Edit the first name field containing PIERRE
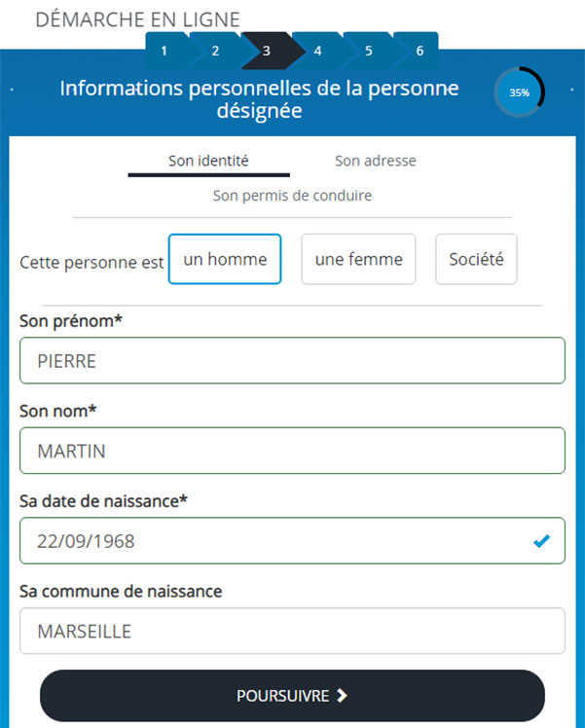Viewport: 585px width, 728px height. tap(292, 360)
